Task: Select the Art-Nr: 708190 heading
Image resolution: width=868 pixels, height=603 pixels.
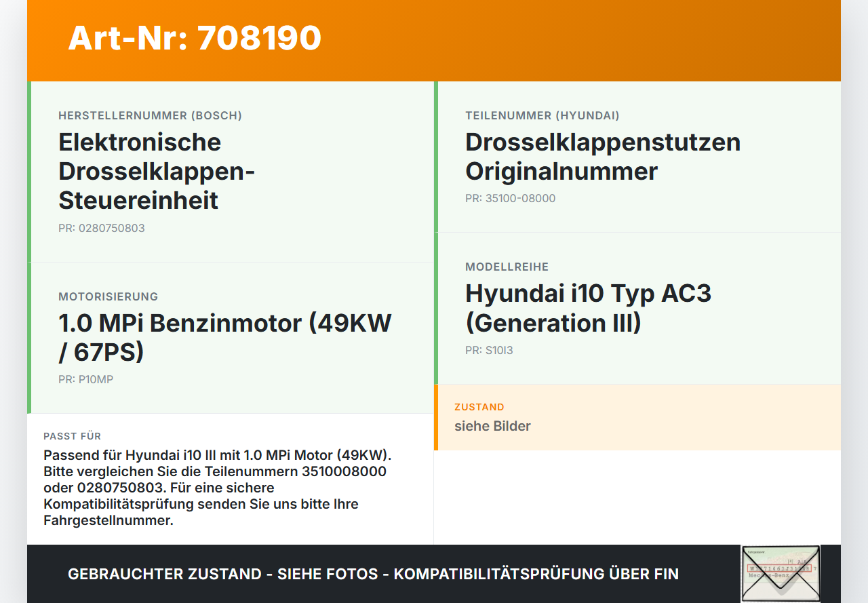Action: pyautogui.click(x=195, y=38)
